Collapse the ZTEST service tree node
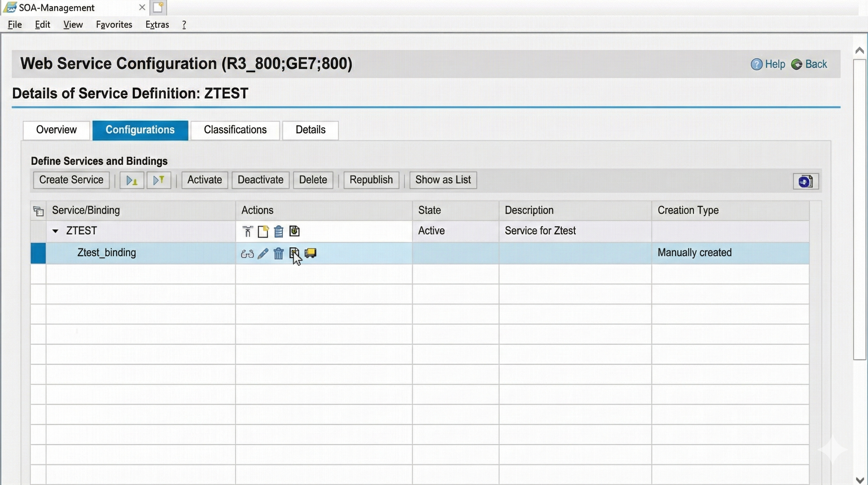The image size is (868, 485). 55,231
